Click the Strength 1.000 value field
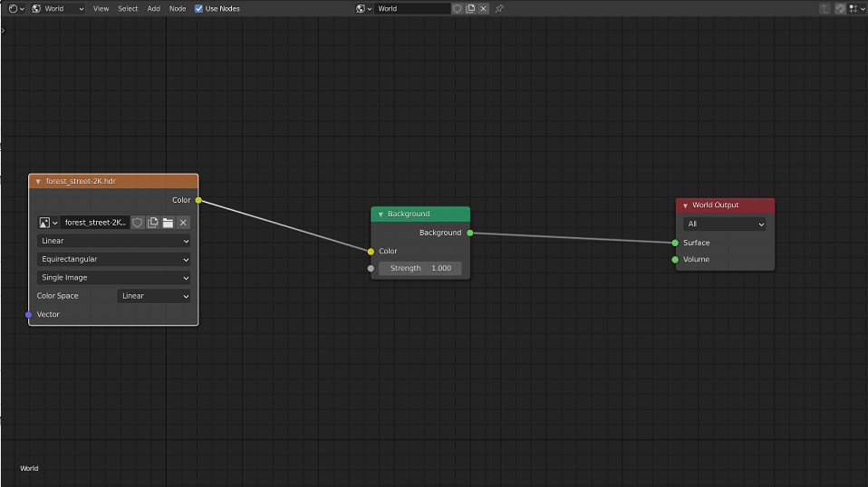This screenshot has width=868, height=487. pyautogui.click(x=420, y=268)
